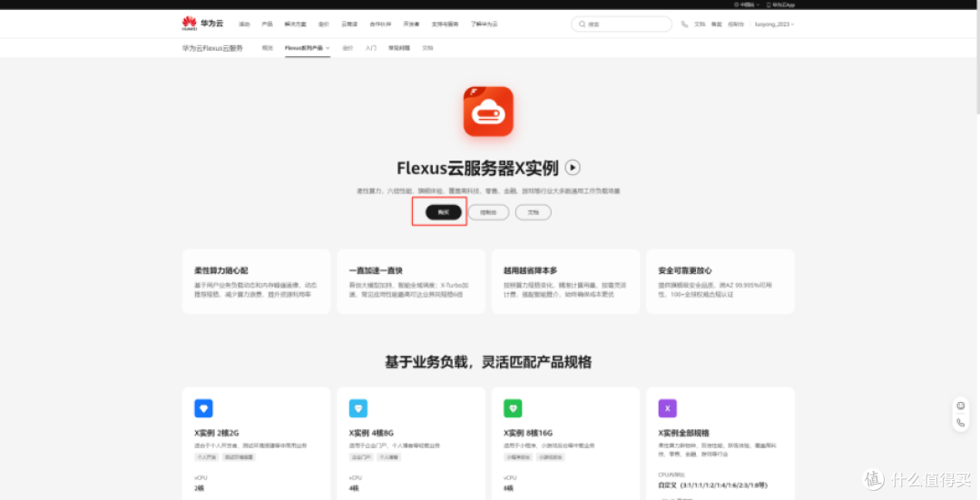This screenshot has width=980, height=500.
Task: Click the 越用越省降本多 feature card heading
Action: click(531, 270)
